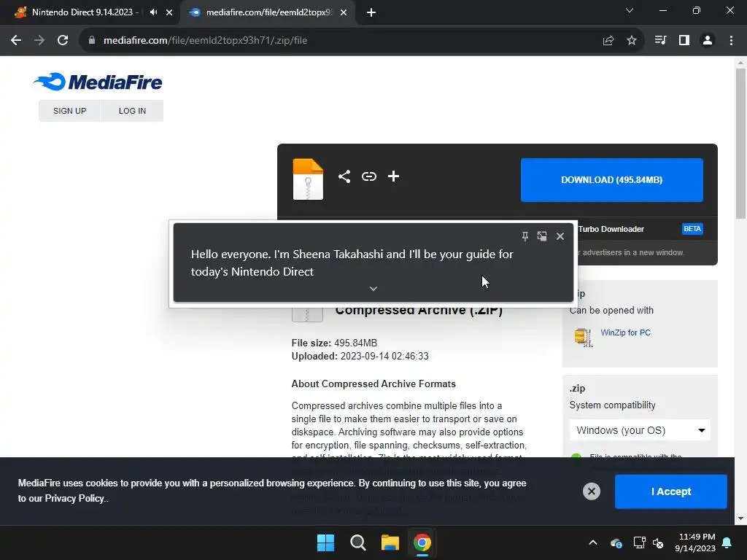Open the Windows Start menu
Image resolution: width=747 pixels, height=560 pixels.
(326, 542)
